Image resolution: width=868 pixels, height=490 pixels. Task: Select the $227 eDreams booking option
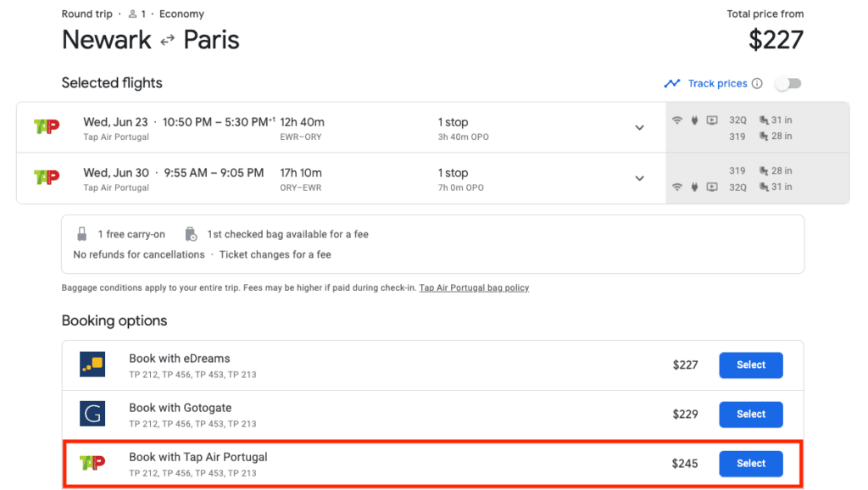pos(750,365)
